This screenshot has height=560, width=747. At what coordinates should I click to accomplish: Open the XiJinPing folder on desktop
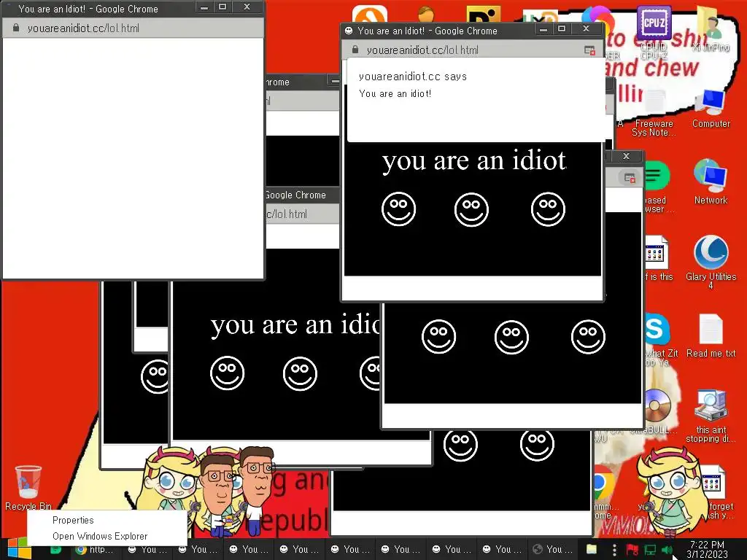pos(711,29)
